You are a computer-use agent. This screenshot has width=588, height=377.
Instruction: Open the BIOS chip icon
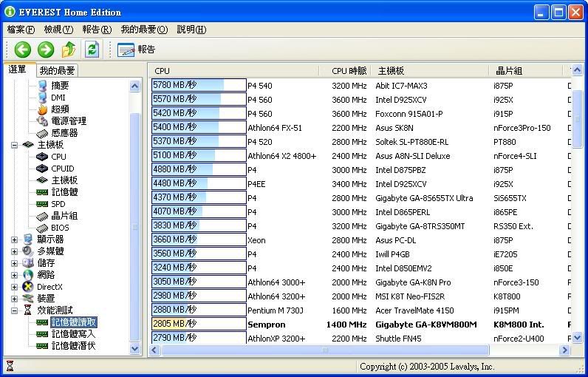[42, 228]
